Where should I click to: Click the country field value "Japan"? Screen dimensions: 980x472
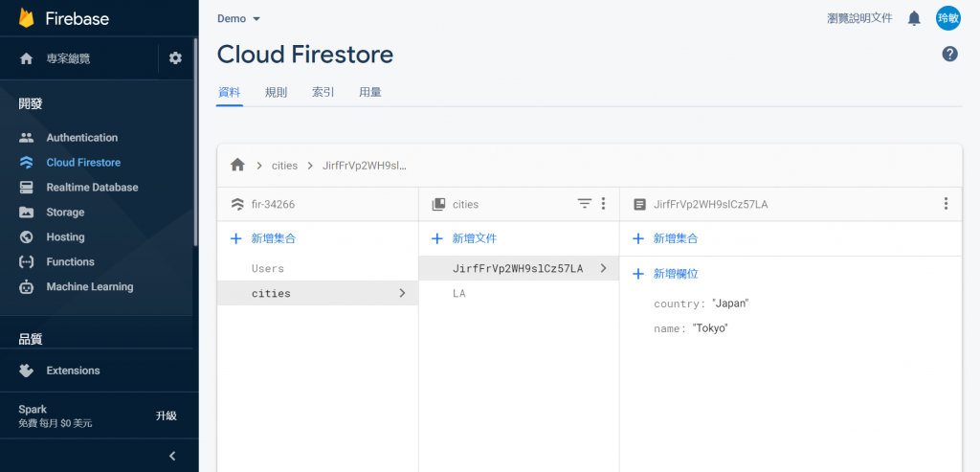730,303
